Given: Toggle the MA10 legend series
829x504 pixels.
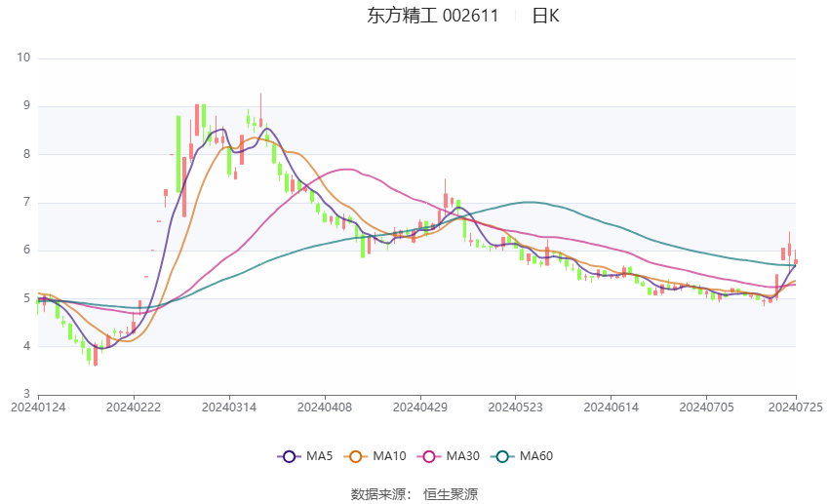Looking at the screenshot, I should click(375, 456).
